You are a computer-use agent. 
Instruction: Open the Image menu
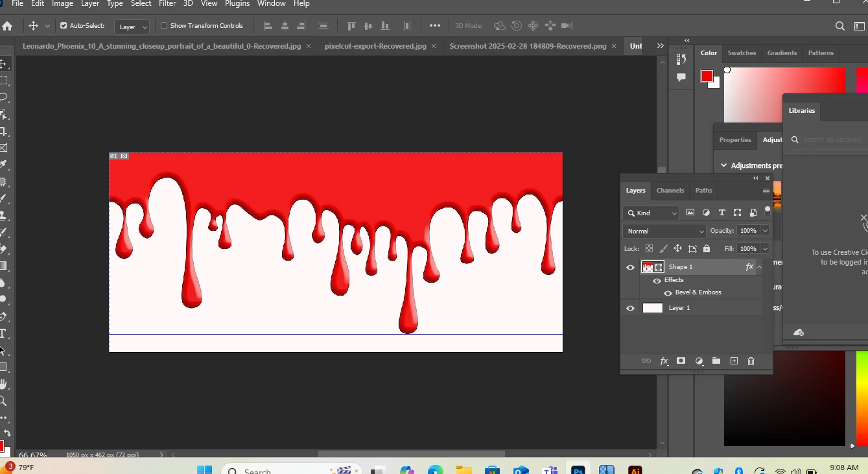(62, 3)
